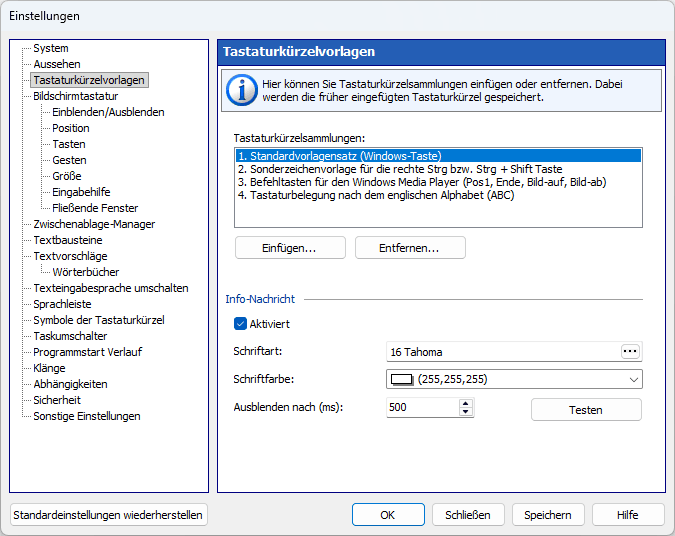Open Größe tree item
This screenshot has height=536, width=675.
click(x=67, y=176)
